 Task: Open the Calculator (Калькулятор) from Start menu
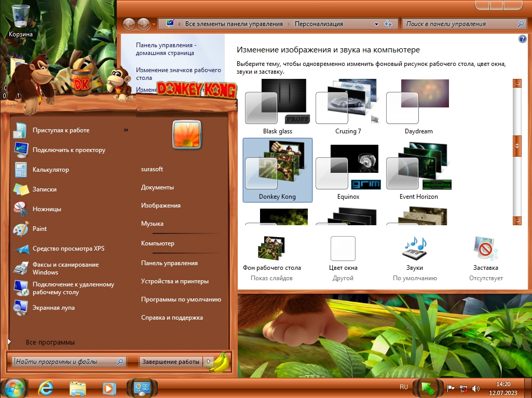[50, 170]
